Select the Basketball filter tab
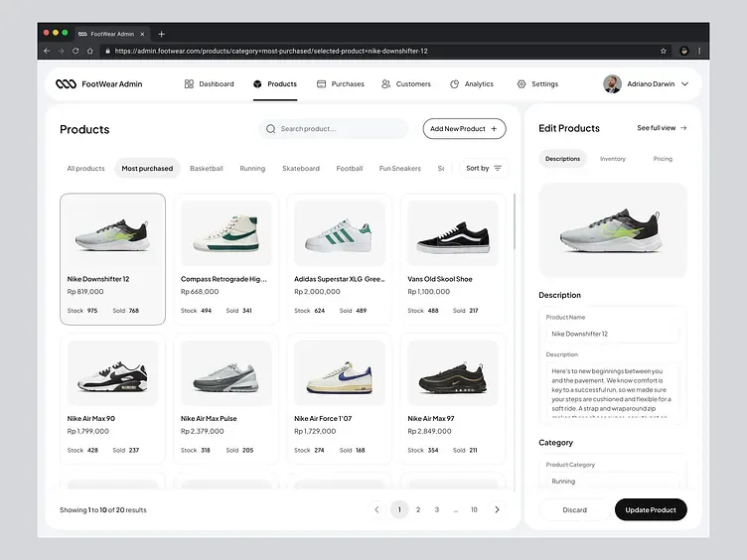The height and width of the screenshot is (560, 747). point(207,168)
